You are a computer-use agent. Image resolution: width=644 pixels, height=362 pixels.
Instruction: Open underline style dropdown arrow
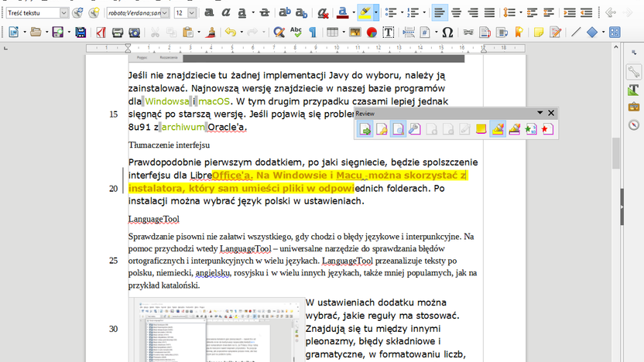[253, 12]
